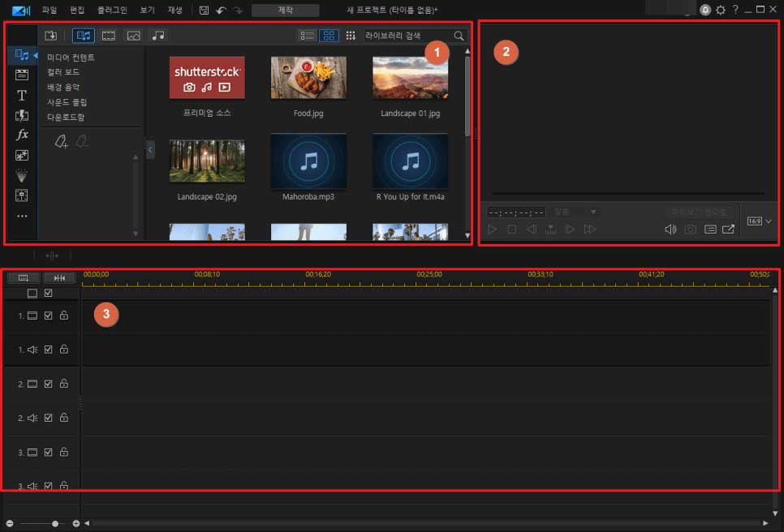Image resolution: width=784 pixels, height=532 pixels.
Task: Open library menu dotted grid icon
Action: pos(351,36)
